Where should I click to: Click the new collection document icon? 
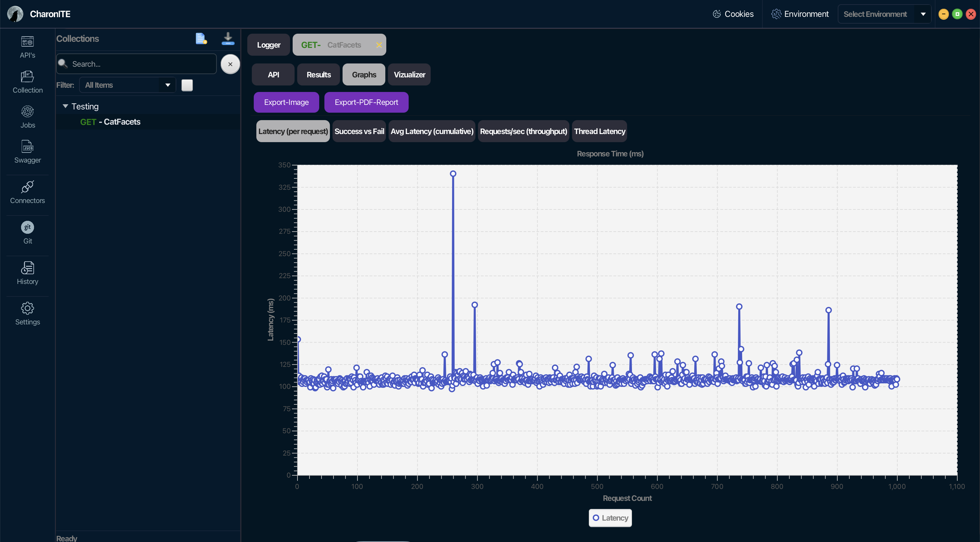point(201,39)
